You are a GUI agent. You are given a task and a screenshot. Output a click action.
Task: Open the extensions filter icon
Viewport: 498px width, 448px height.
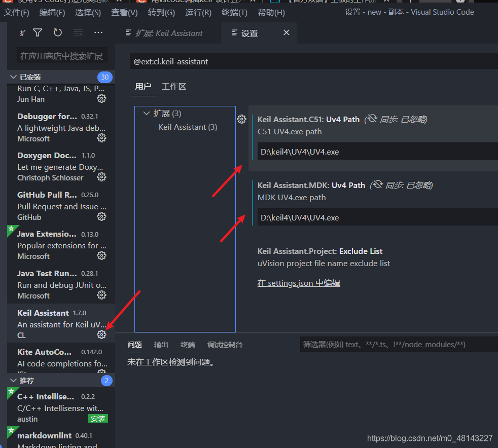pyautogui.click(x=38, y=32)
